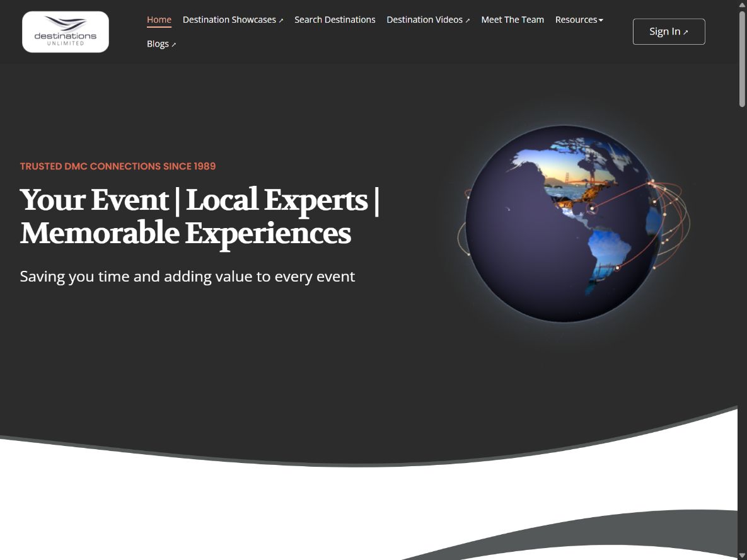Click the rotating globe graphic

click(x=565, y=224)
